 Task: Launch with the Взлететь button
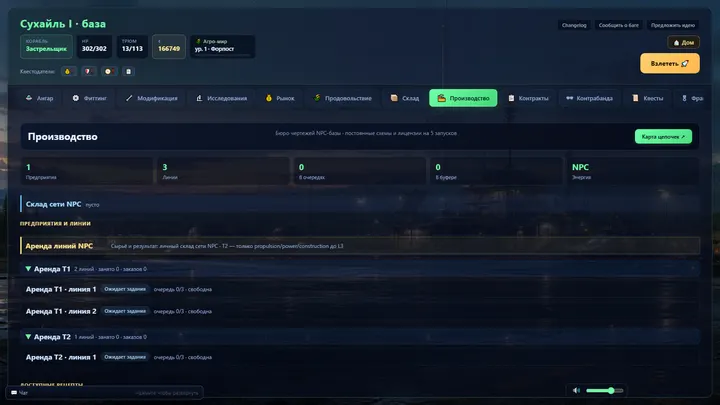(x=670, y=63)
